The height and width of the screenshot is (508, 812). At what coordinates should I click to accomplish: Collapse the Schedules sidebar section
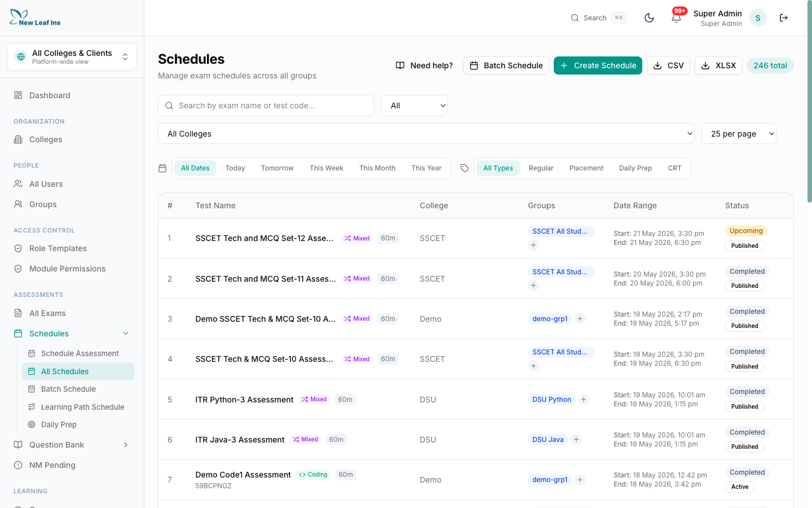[72, 334]
